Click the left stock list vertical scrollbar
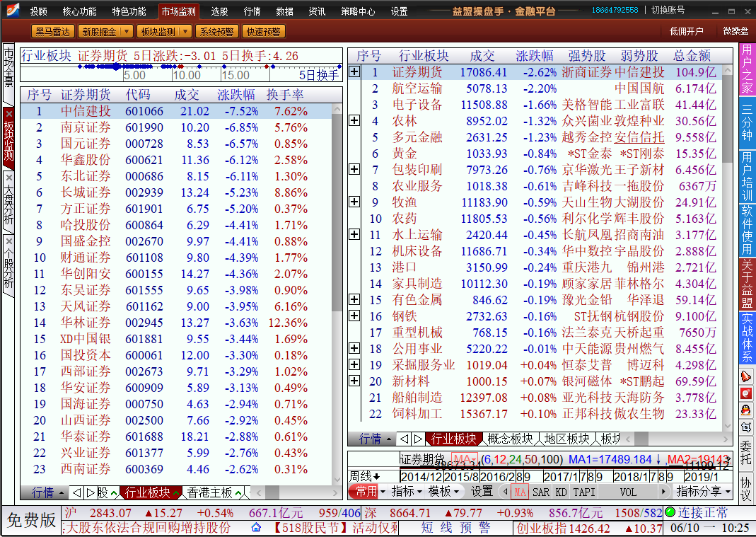Screen dimensions: 756x537 coord(337,295)
